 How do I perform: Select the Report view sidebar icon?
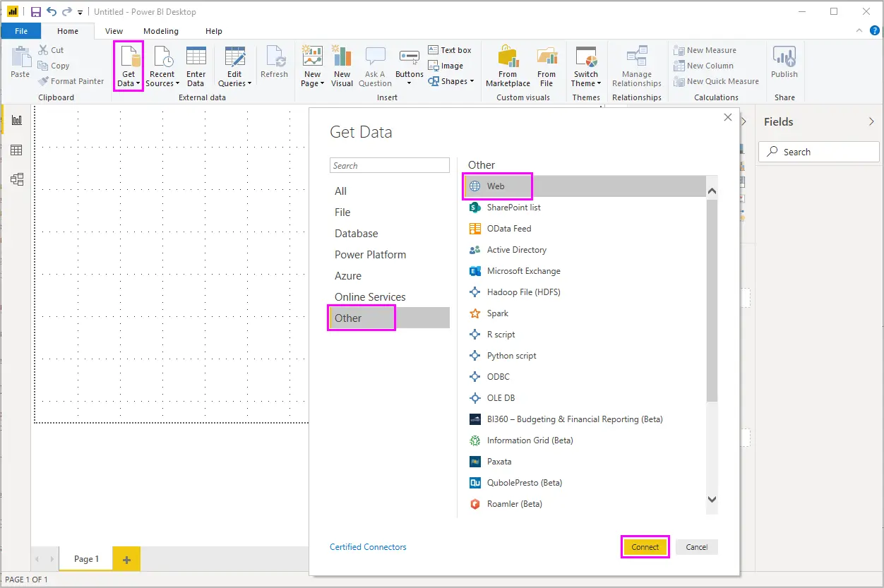pyautogui.click(x=16, y=120)
